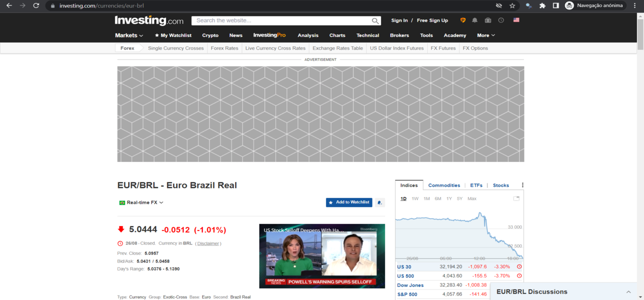Open the Charts menu item
This screenshot has width=644, height=300.
[x=337, y=35]
